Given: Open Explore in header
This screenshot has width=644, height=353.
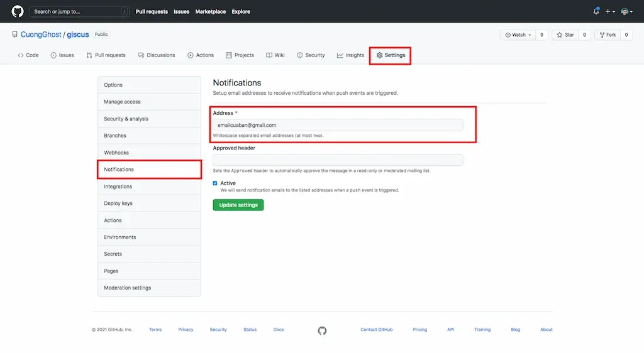Looking at the screenshot, I should coord(241,11).
